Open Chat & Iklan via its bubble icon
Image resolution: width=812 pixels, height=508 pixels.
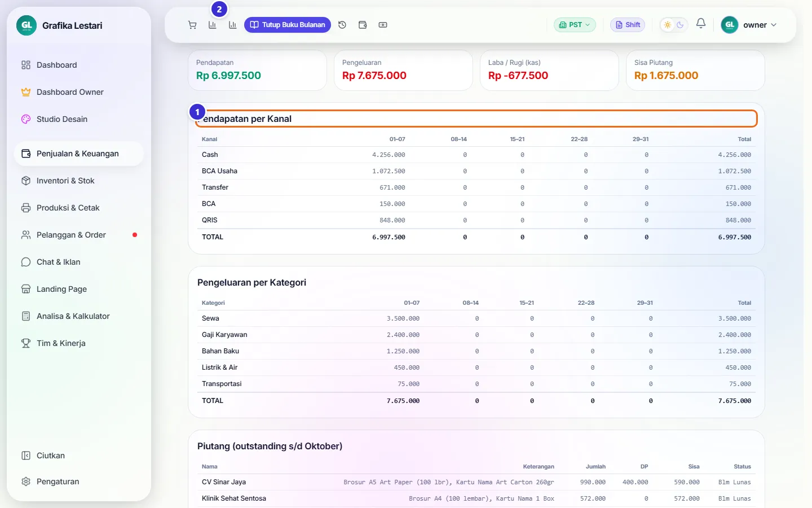coord(26,262)
